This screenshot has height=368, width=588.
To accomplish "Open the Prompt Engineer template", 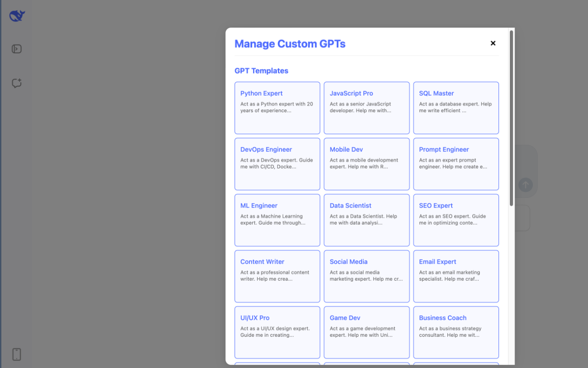I will coord(456,164).
